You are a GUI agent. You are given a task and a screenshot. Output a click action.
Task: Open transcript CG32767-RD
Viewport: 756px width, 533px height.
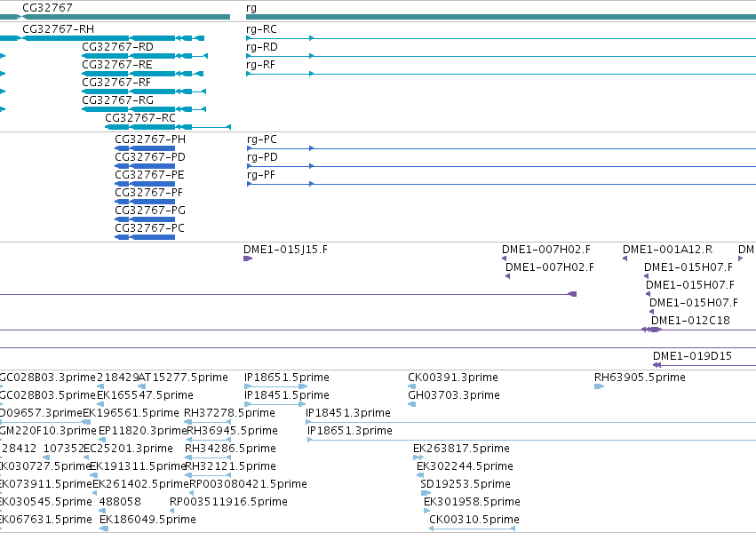tap(117, 47)
